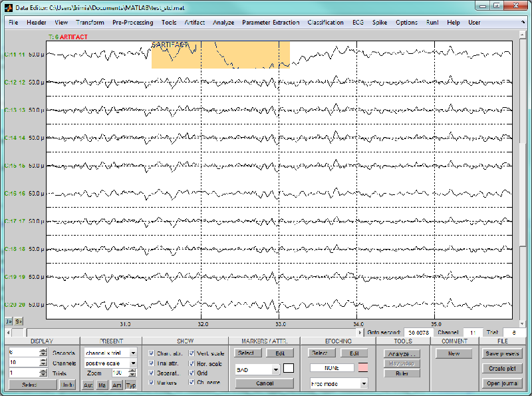Click the New comment button
This screenshot has width=532, height=396.
coord(454,353)
